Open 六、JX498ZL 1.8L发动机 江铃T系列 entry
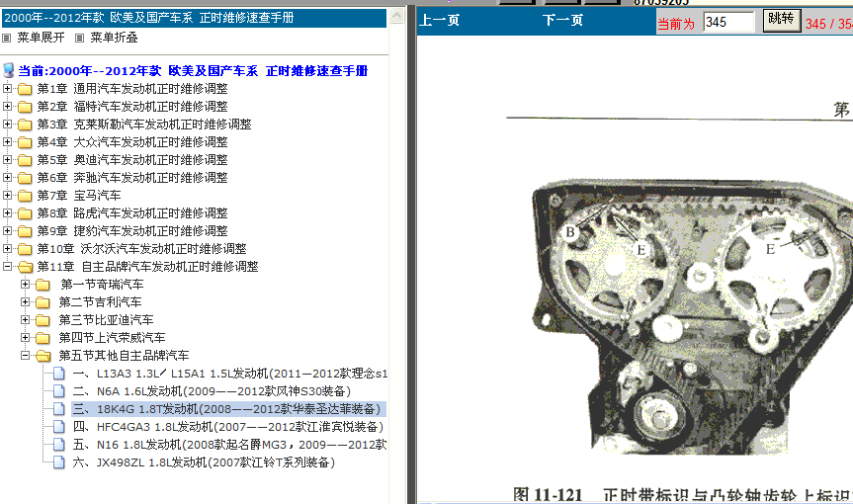Viewport: 853px width, 504px height. [204, 462]
